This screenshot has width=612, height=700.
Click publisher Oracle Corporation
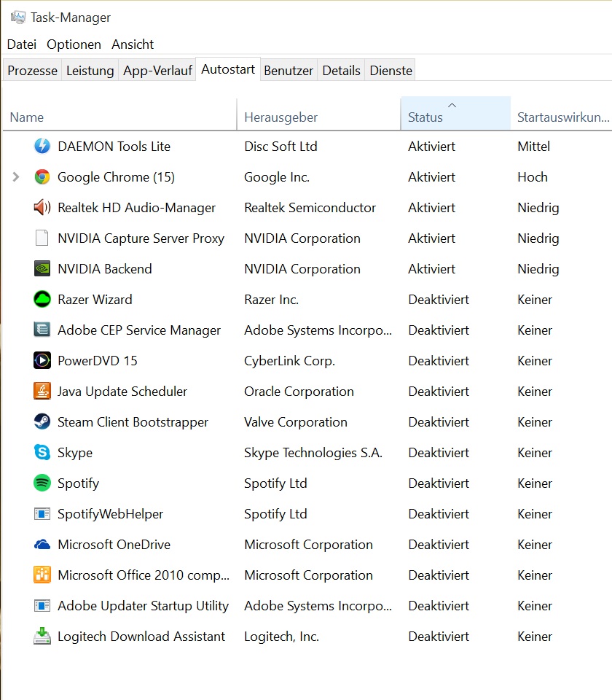pyautogui.click(x=299, y=392)
